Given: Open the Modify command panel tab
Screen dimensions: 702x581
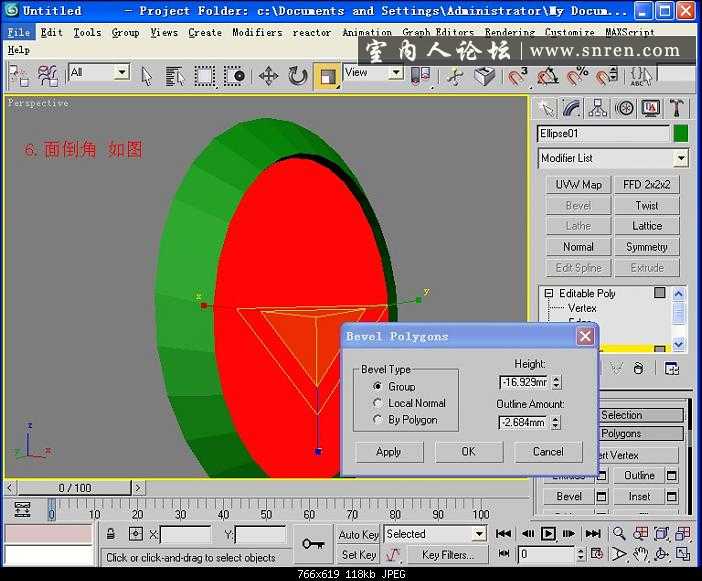Looking at the screenshot, I should pos(572,108).
